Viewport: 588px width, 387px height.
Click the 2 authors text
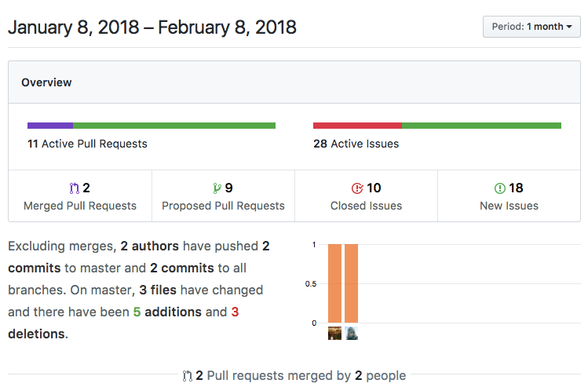(150, 246)
